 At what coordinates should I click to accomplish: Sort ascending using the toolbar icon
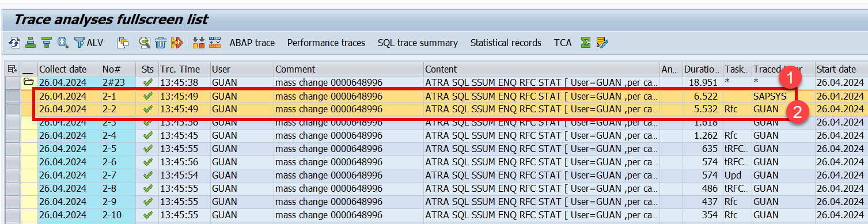(x=31, y=43)
